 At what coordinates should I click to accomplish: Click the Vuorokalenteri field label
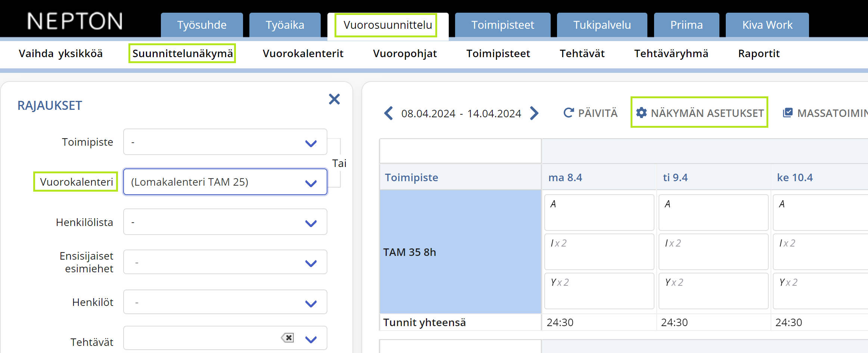pos(76,182)
